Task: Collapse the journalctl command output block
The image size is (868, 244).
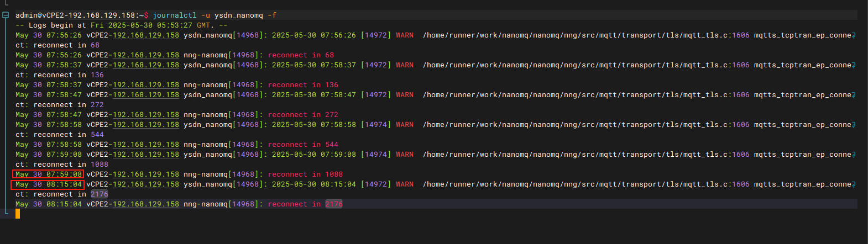Action: tap(6, 15)
